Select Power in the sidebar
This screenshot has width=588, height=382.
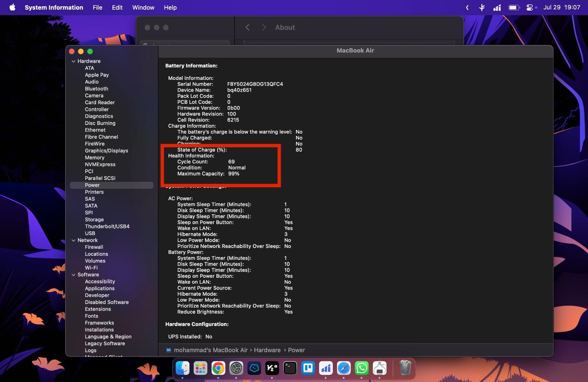[112, 185]
